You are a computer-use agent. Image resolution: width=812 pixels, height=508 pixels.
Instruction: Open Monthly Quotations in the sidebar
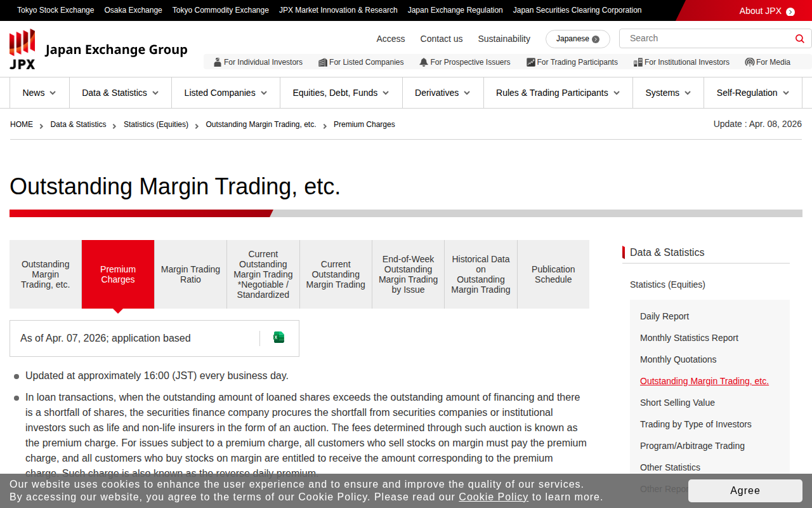point(678,359)
